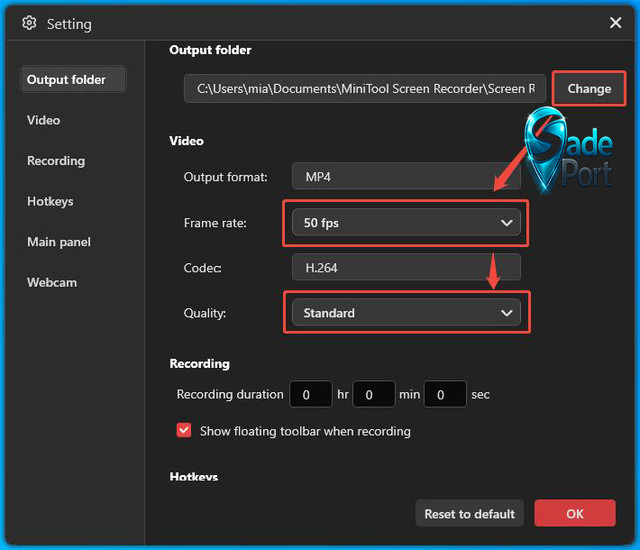This screenshot has width=640, height=550.
Task: Click the Frame rate chevron arrow
Action: [507, 223]
